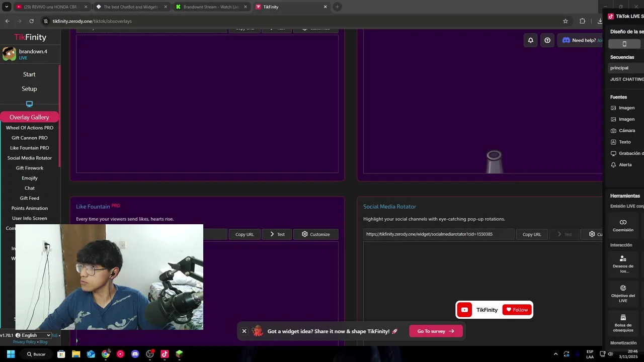Image resolution: width=644 pixels, height=362 pixels.
Task: Open Deseos de los tool
Action: coord(623,264)
